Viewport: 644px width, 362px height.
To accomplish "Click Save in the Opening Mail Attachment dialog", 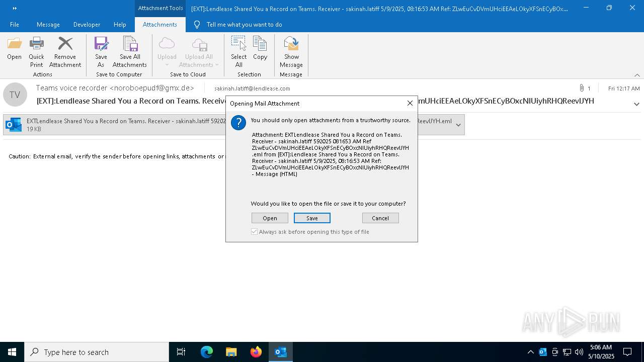I will click(x=312, y=218).
